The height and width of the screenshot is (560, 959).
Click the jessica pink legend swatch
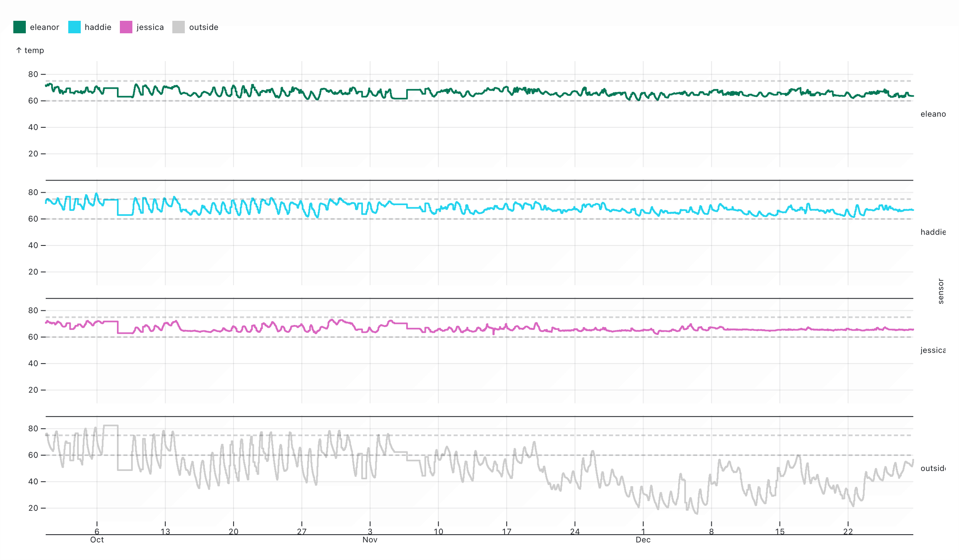(x=126, y=27)
